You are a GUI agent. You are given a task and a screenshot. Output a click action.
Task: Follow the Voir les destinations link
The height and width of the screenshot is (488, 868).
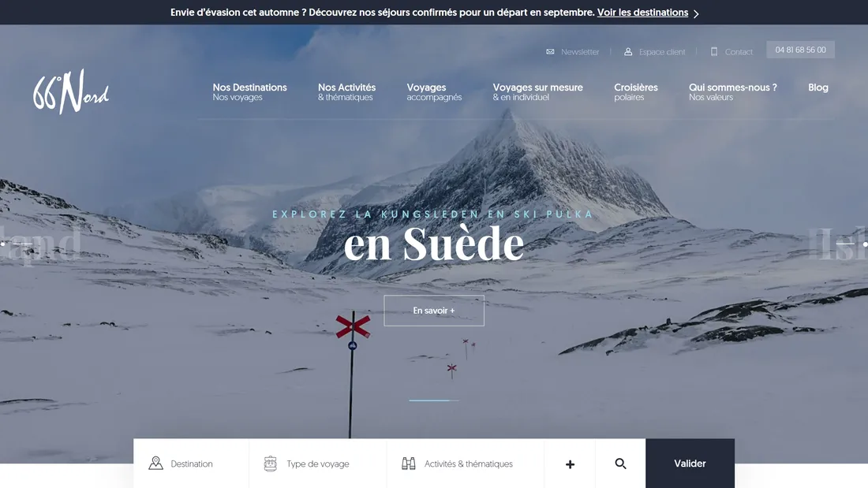pyautogui.click(x=642, y=12)
